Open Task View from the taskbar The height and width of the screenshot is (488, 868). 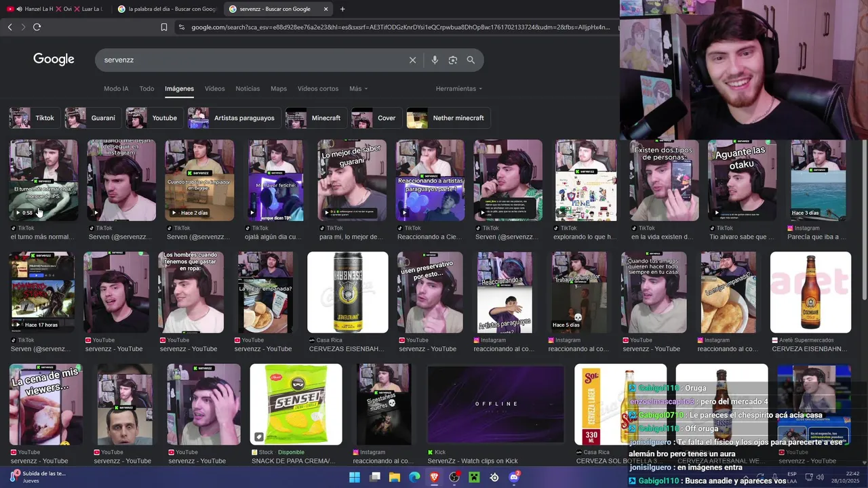tap(375, 477)
